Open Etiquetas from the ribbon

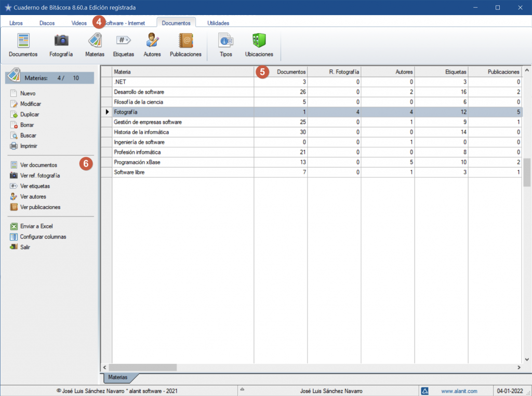coord(123,42)
